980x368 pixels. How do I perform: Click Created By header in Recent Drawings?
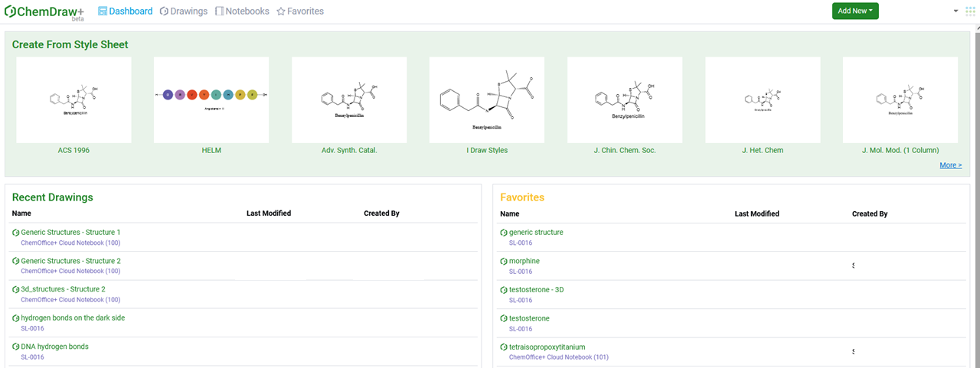381,213
